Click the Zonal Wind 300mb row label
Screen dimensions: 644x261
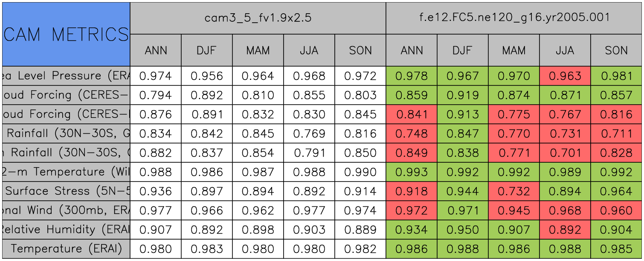pyautogui.click(x=66, y=211)
